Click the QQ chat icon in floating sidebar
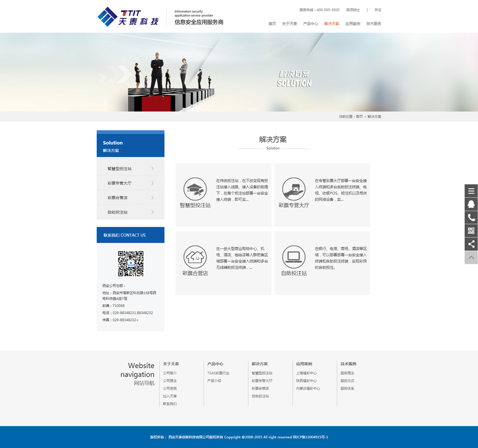 (x=471, y=204)
